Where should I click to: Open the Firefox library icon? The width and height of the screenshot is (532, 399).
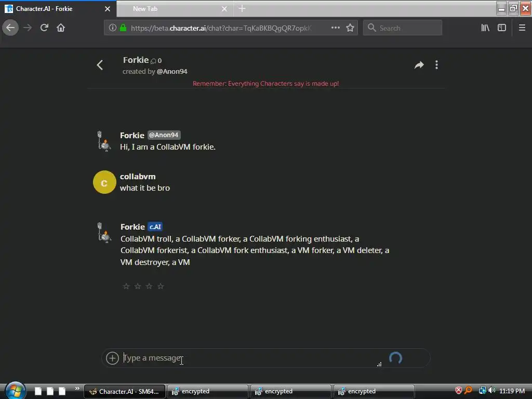point(485,28)
